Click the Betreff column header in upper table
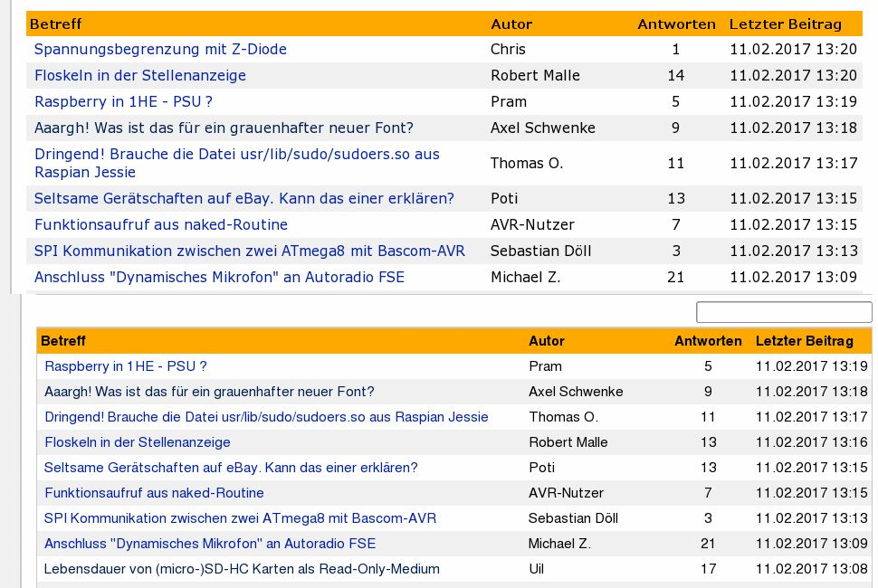The width and height of the screenshot is (878, 588). pos(56,24)
